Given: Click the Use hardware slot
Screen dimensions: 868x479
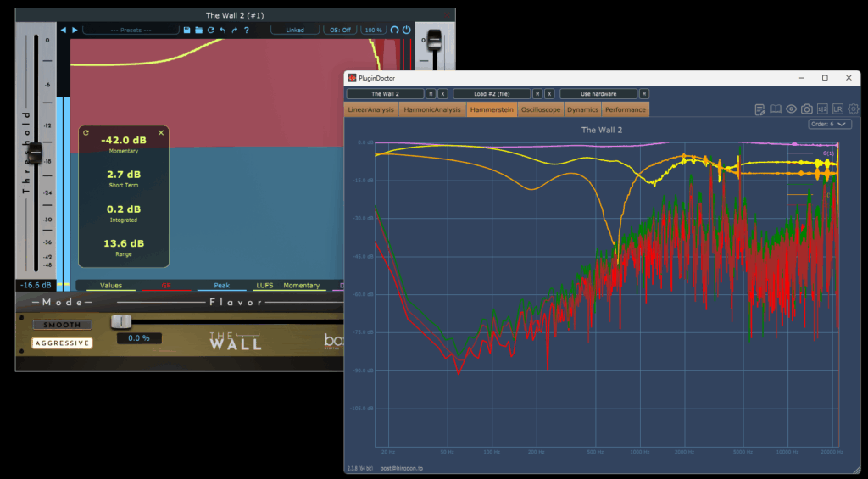Looking at the screenshot, I should (598, 94).
